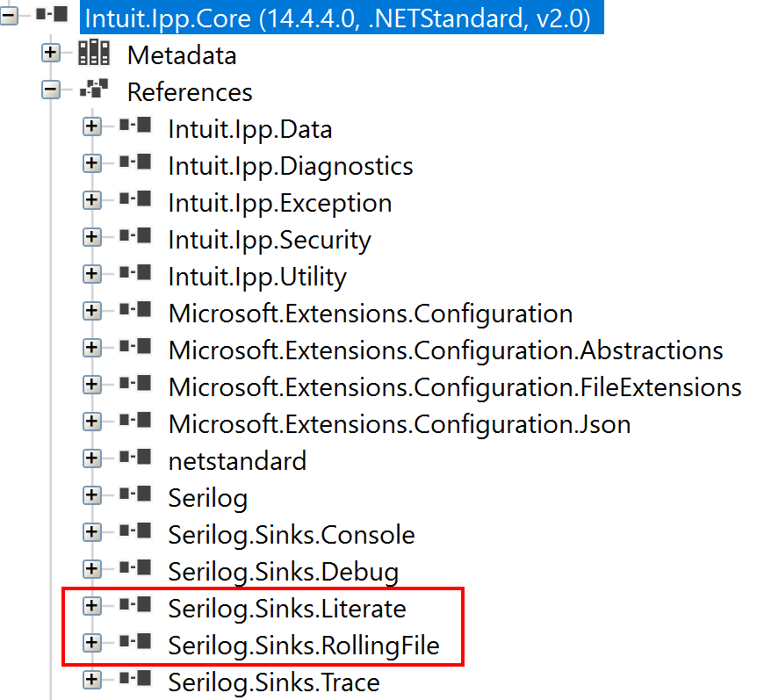Collapse the References node
The image size is (757, 700).
click(50, 90)
